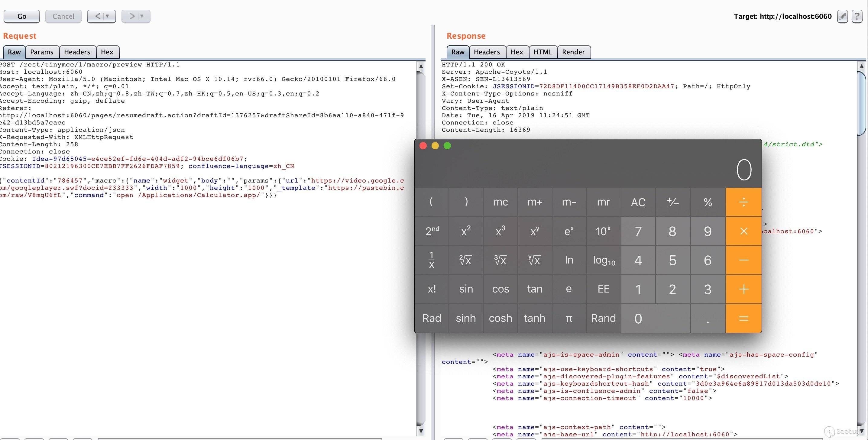
Task: Open the response Render tab
Action: (573, 52)
